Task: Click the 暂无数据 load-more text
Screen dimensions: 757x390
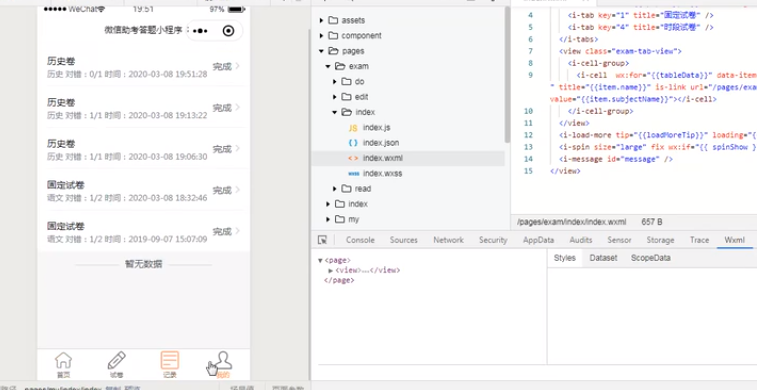Action: (x=143, y=264)
